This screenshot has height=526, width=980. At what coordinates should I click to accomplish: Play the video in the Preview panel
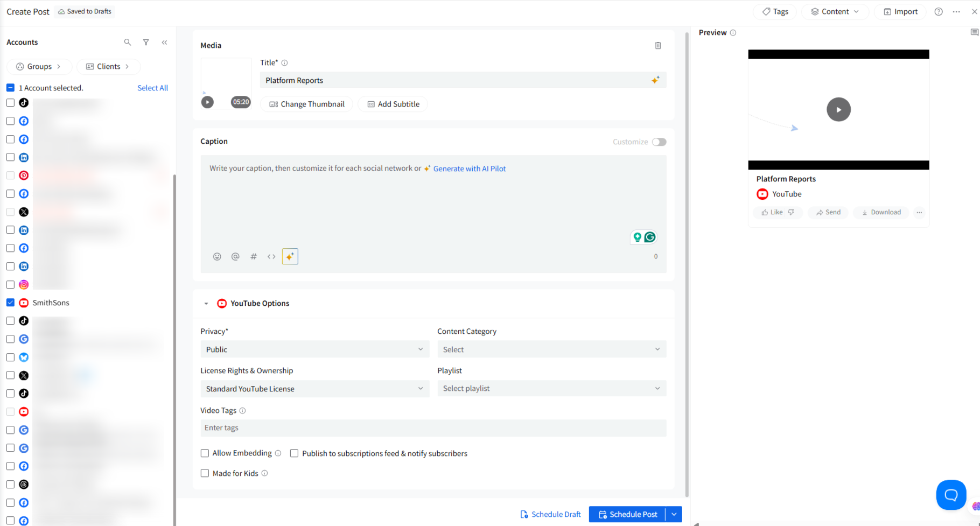tap(838, 109)
